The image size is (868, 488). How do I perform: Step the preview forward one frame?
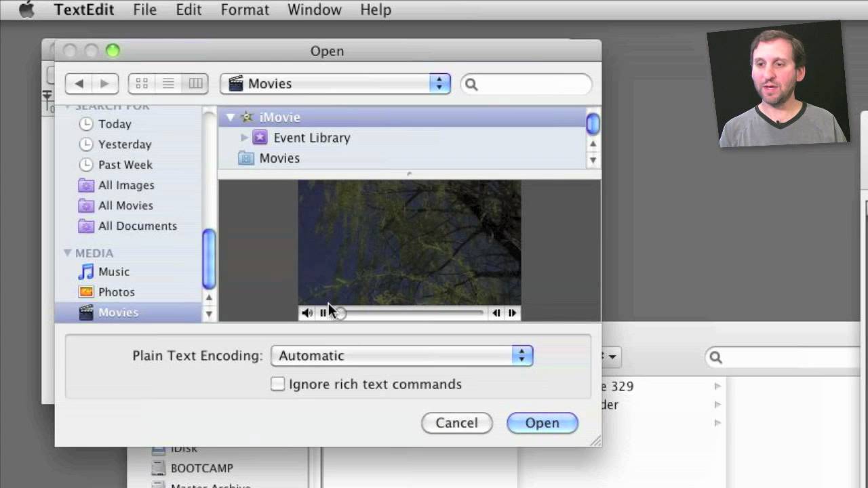click(x=512, y=313)
